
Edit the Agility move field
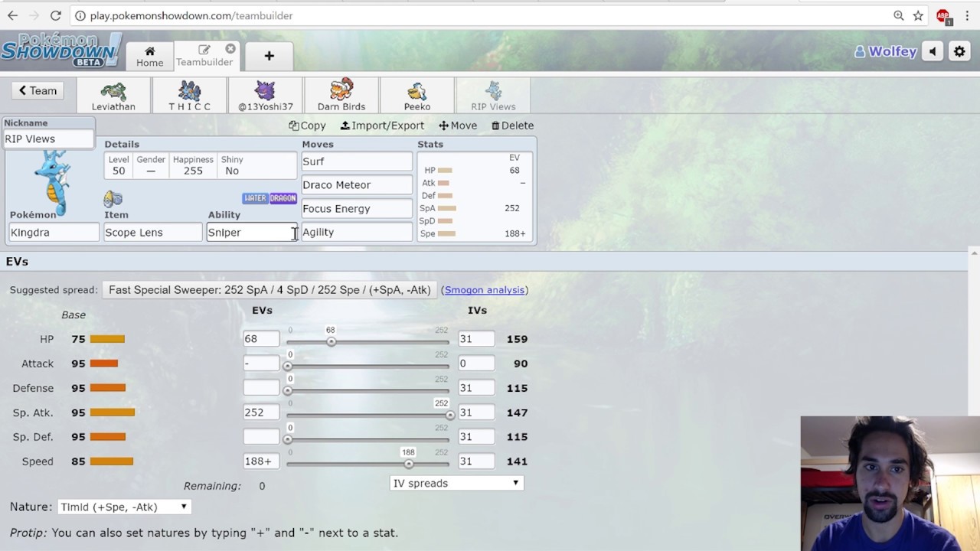click(x=357, y=232)
